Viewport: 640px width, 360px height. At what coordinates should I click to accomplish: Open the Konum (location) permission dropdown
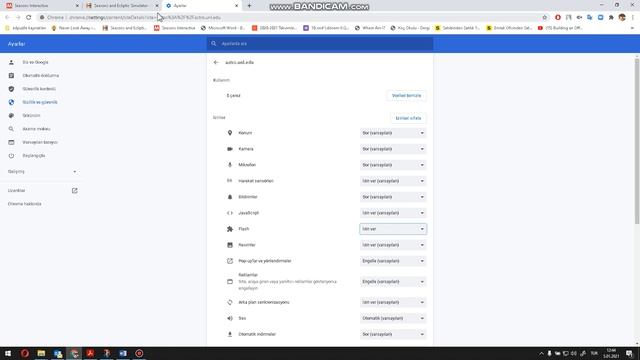click(x=393, y=133)
